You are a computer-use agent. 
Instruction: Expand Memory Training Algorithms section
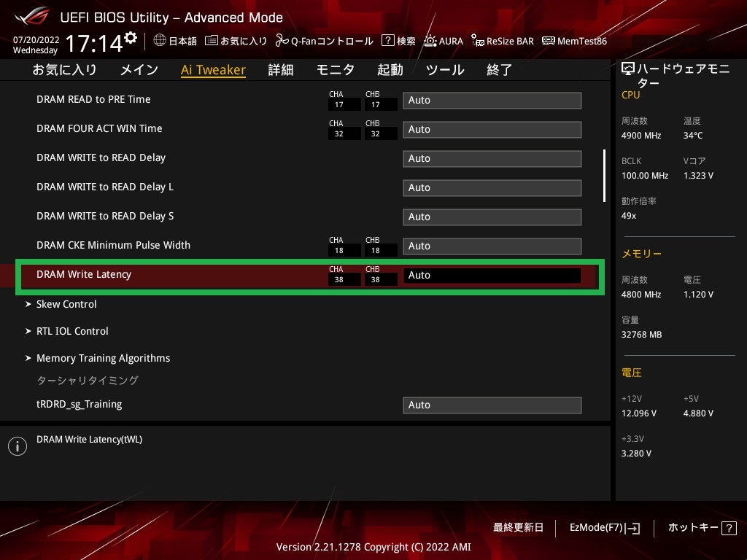point(103,358)
